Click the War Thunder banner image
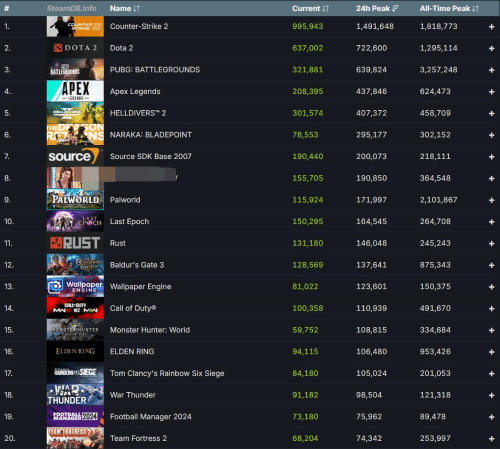500x449 pixels. [x=75, y=395]
